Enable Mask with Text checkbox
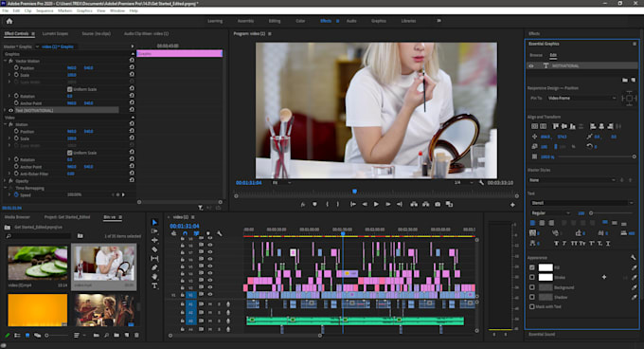This screenshot has height=349, width=644. pos(532,306)
